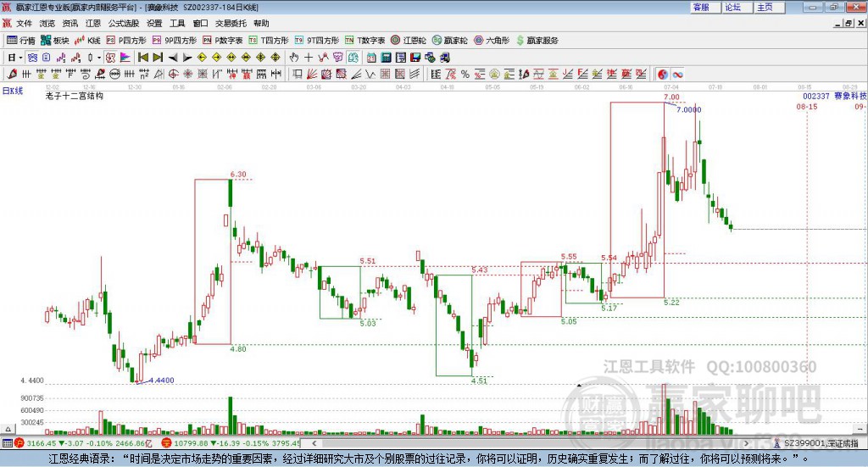The width and height of the screenshot is (868, 467).
Task: Select the red circular target tool
Action: pyautogui.click(x=173, y=74)
